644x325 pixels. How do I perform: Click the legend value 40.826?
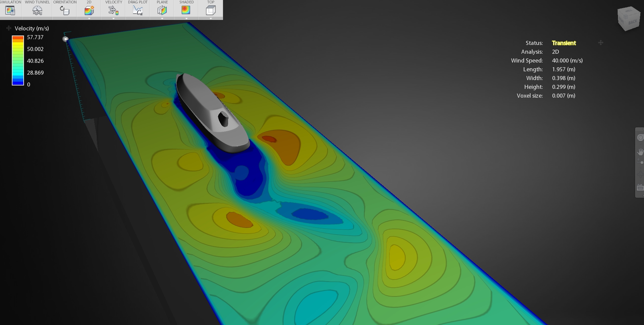[x=35, y=61]
